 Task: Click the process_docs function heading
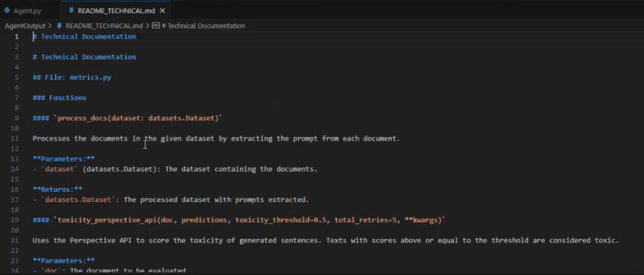128,118
